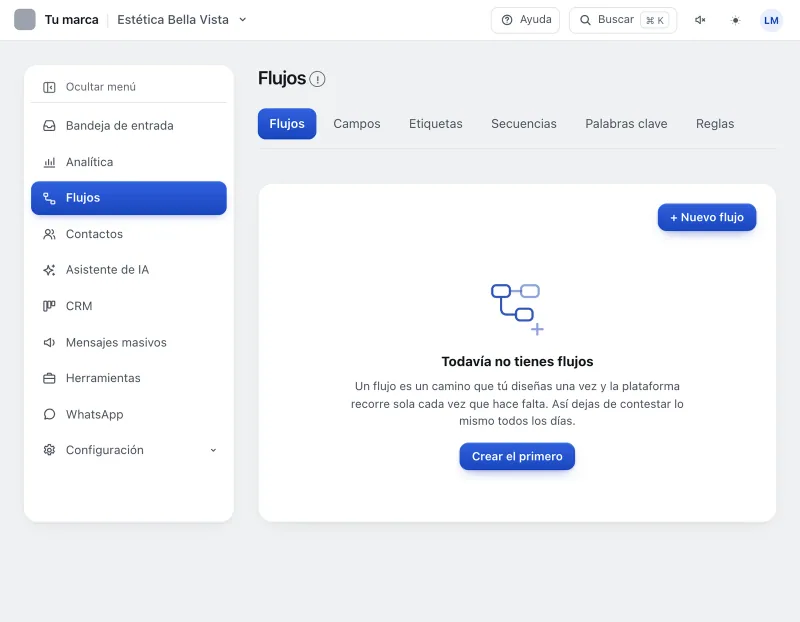800x622 pixels.
Task: Click the Ocultar menú panel icon
Action: click(x=49, y=87)
